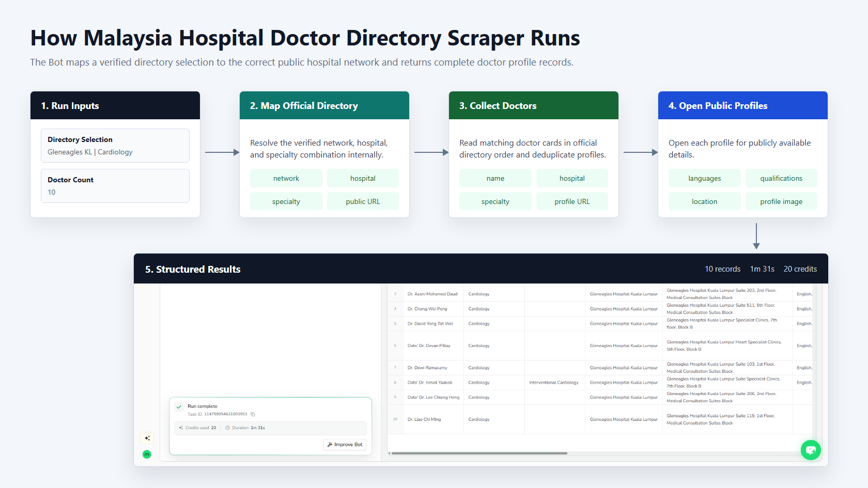Viewport: 868px width, 488px height.
Task: Click the sparkle credits sidebar icon
Action: [x=147, y=438]
